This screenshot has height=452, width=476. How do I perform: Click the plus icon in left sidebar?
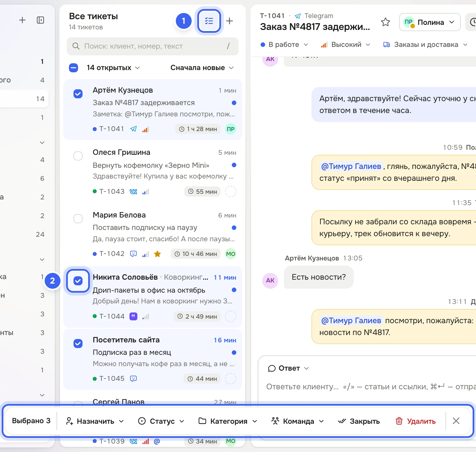pyautogui.click(x=22, y=20)
